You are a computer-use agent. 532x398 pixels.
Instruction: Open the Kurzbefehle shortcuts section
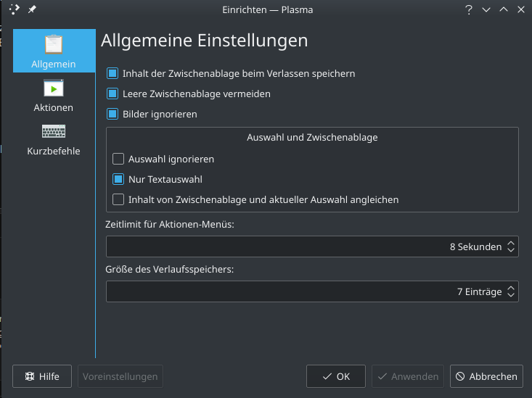pos(54,139)
